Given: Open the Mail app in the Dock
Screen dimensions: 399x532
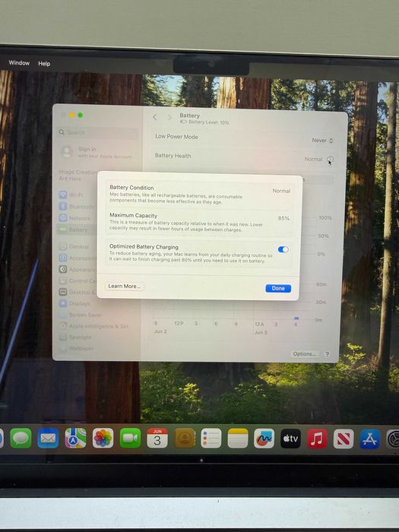Looking at the screenshot, I should (x=48, y=438).
